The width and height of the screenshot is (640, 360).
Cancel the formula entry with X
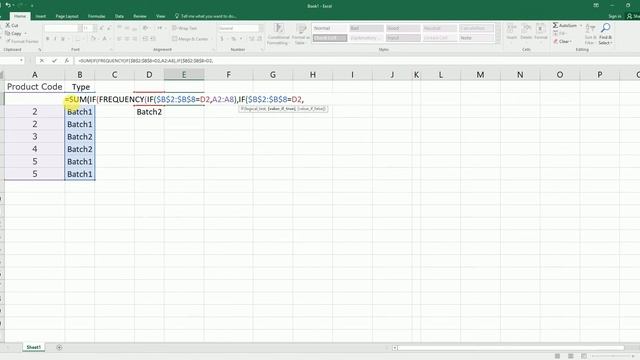tap(42, 60)
